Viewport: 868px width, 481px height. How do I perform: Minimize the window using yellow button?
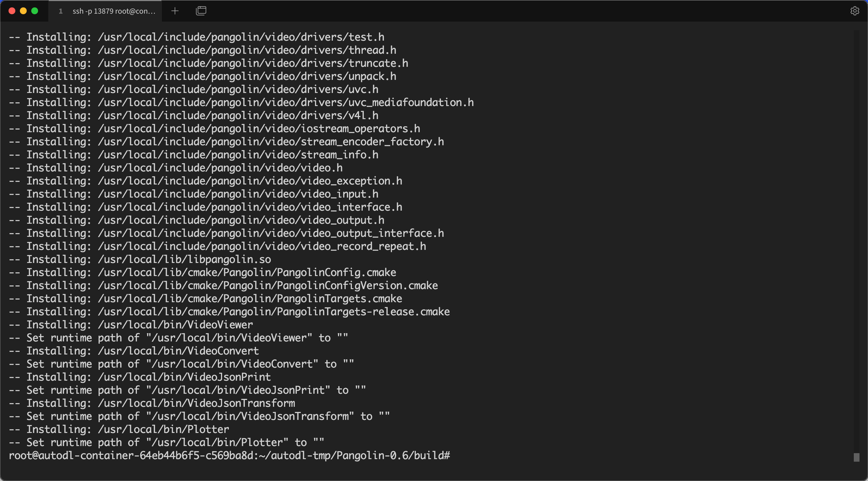(x=23, y=11)
